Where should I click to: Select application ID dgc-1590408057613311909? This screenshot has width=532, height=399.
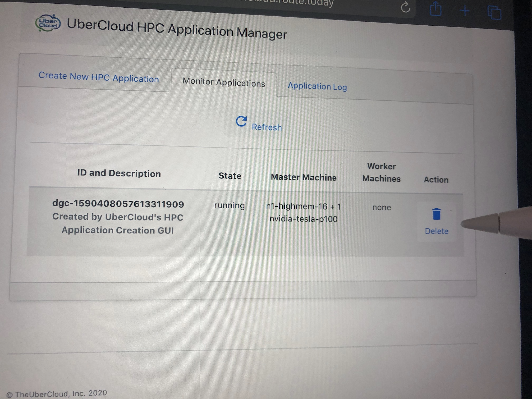tap(118, 204)
